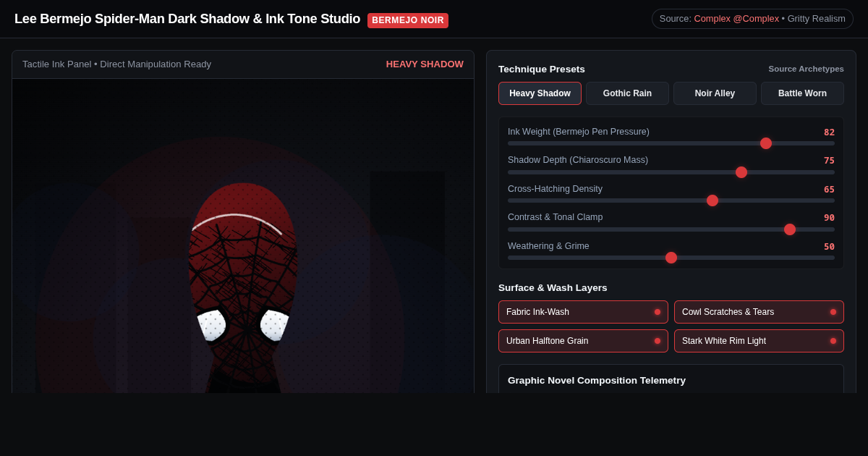The image size is (868, 456).
Task: Toggle the Urban Halftone Grain layer
Action: tap(583, 341)
